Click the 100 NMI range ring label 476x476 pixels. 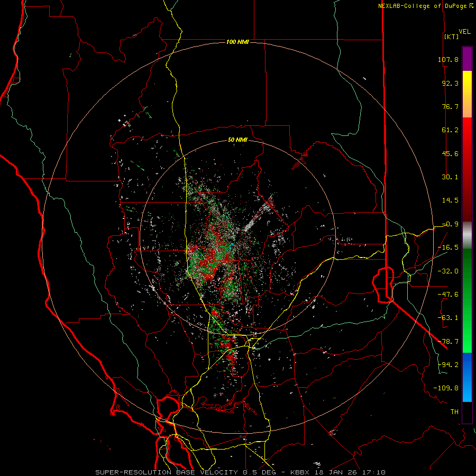[237, 42]
